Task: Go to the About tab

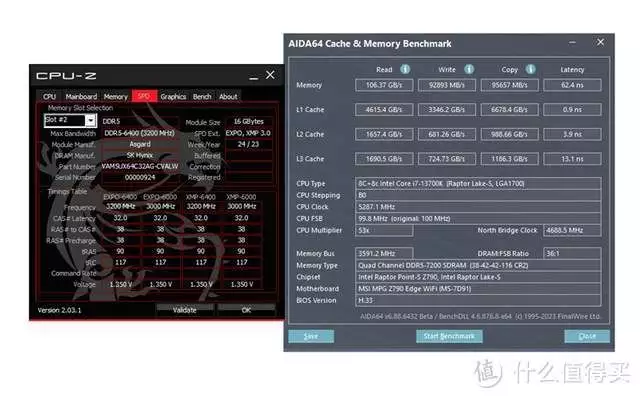Action: pos(228,96)
